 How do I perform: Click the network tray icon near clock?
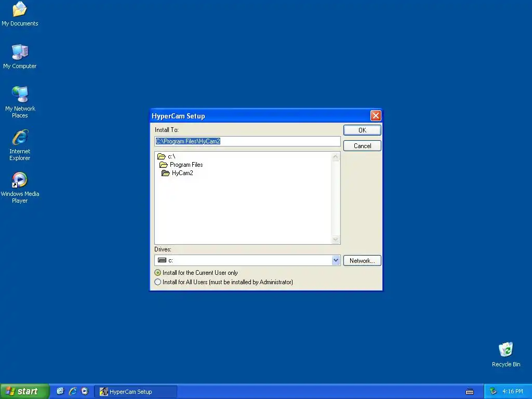pos(493,392)
